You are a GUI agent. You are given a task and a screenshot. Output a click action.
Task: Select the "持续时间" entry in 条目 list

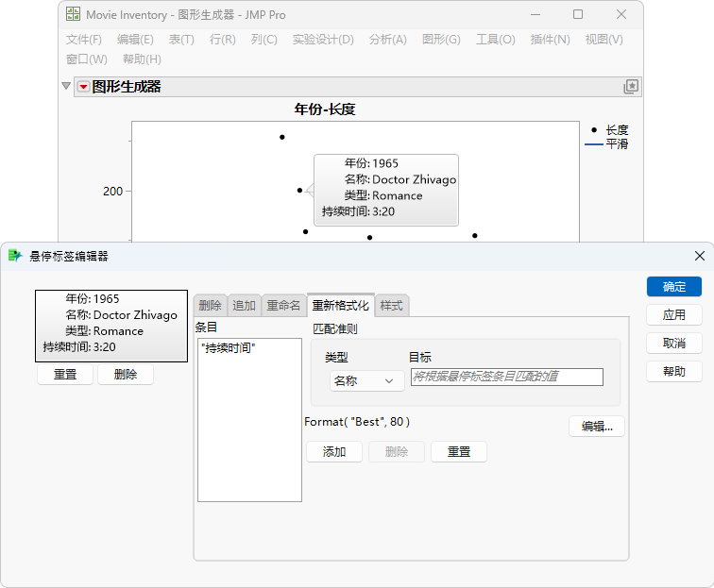(x=229, y=348)
